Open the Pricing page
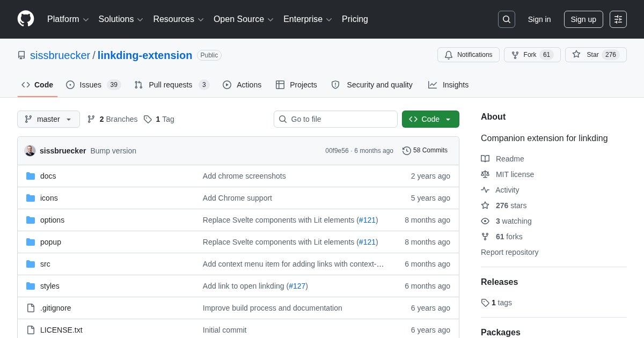Viewport: 644px width, 338px height. [x=355, y=19]
